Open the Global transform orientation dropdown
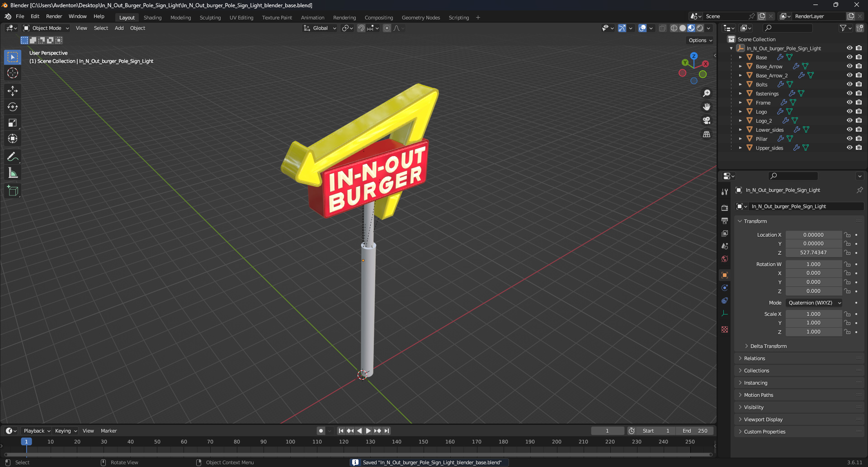868x467 pixels. click(x=320, y=28)
